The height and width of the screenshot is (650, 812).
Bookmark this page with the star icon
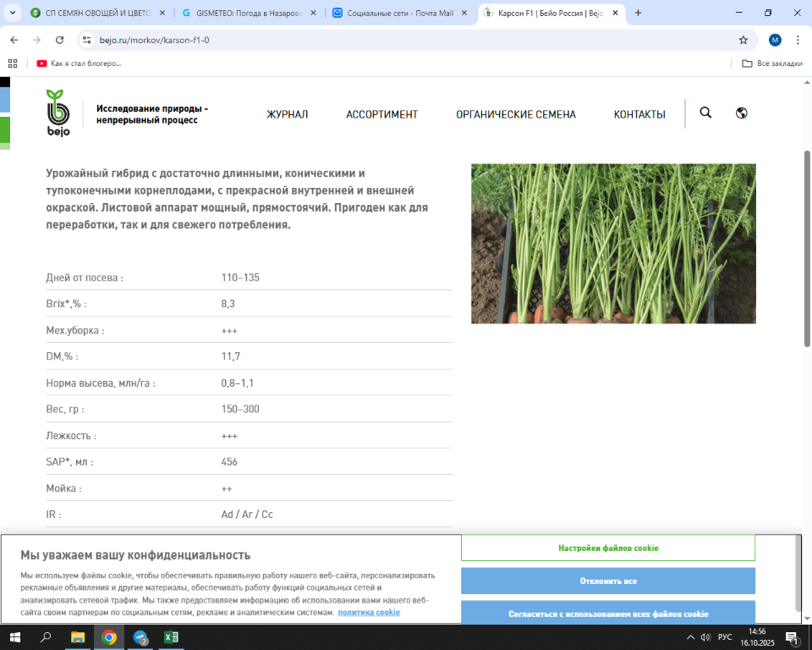[743, 40]
